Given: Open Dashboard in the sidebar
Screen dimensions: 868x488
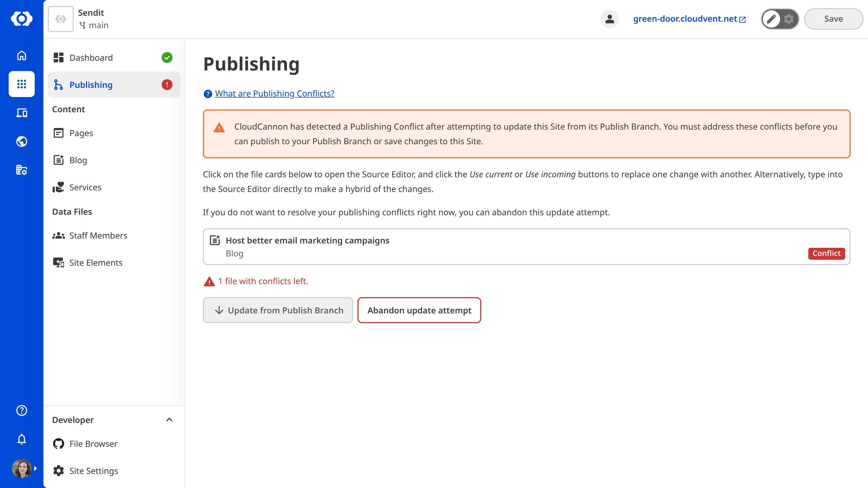Looking at the screenshot, I should pyautogui.click(x=114, y=57).
